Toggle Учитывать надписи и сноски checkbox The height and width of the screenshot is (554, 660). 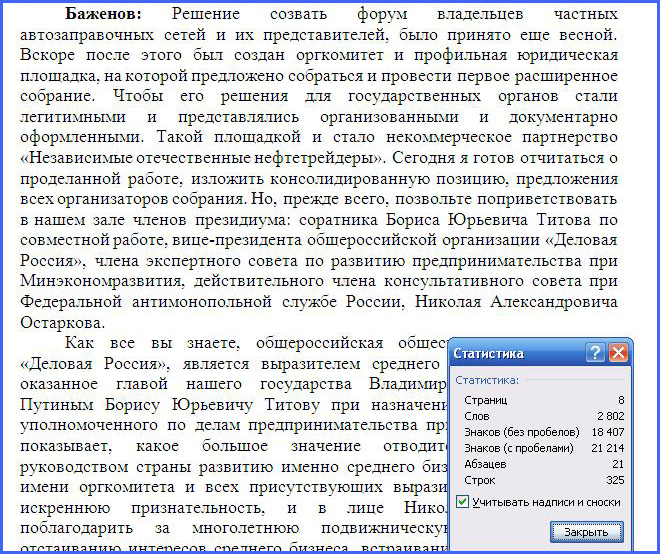462,502
